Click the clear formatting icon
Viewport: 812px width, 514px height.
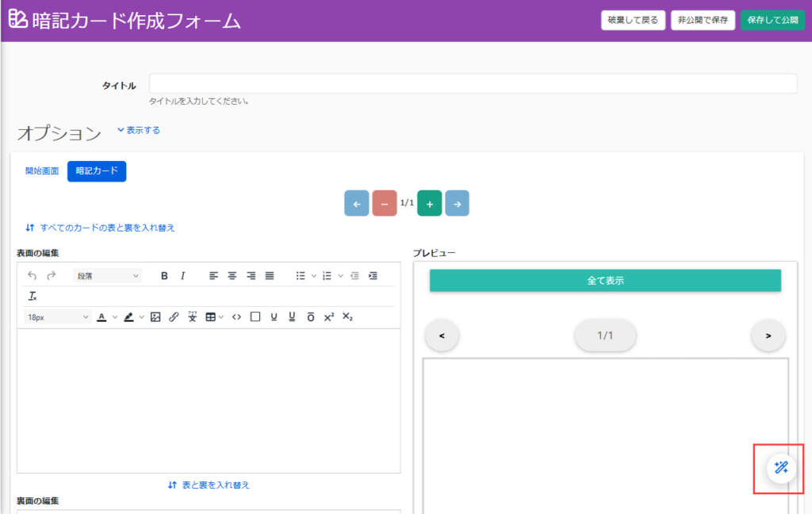pyautogui.click(x=33, y=296)
